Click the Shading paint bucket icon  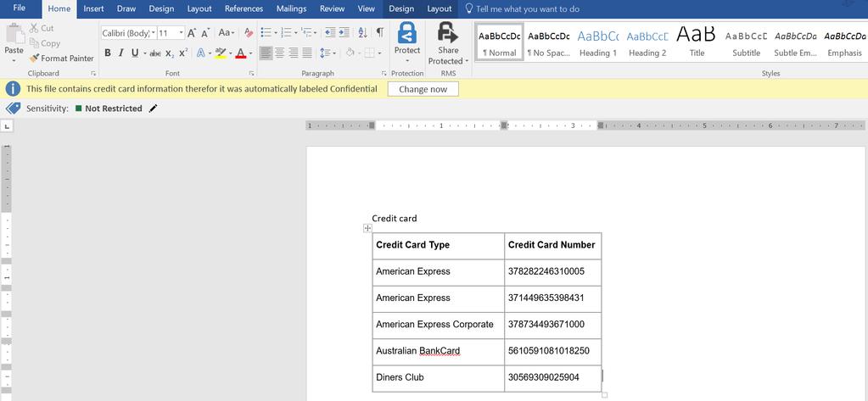350,53
